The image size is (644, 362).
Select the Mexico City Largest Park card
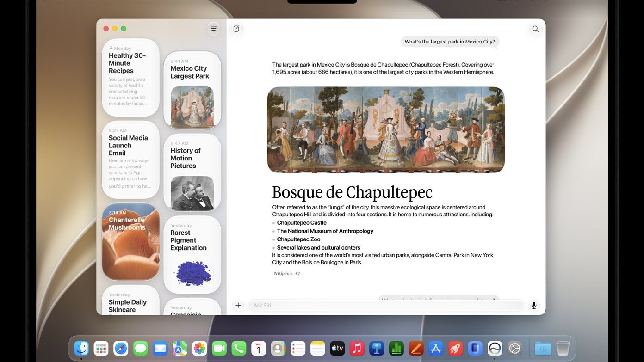192,91
